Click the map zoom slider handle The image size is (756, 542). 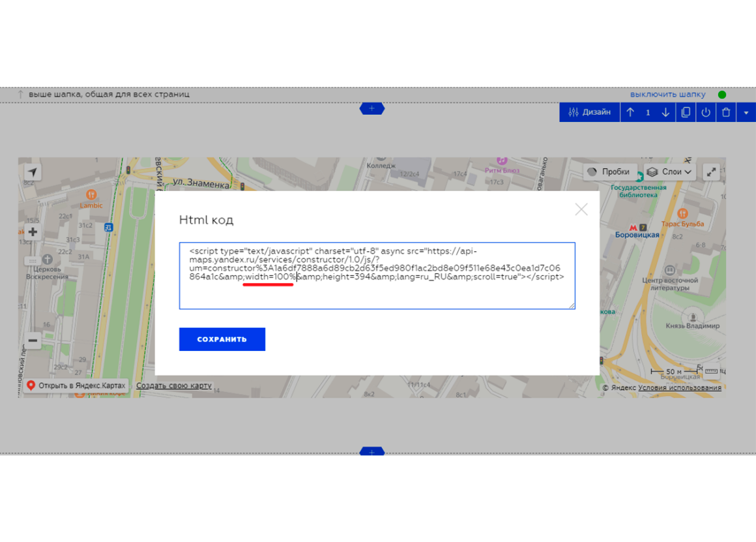coord(33,261)
